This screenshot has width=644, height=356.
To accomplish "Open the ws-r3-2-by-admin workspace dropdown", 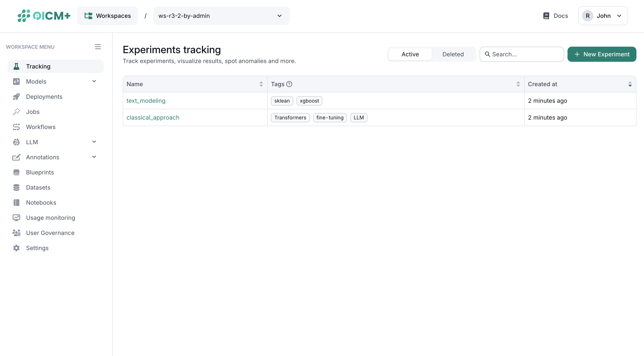I will [x=221, y=16].
